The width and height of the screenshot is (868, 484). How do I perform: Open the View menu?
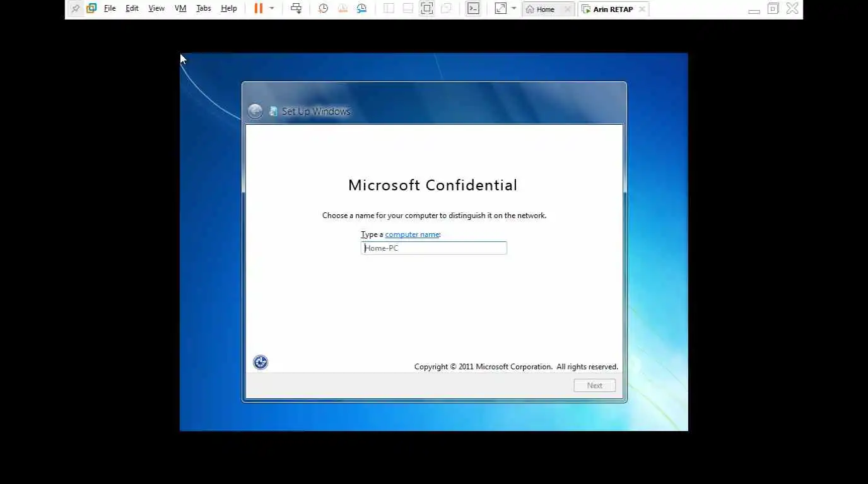coord(156,9)
